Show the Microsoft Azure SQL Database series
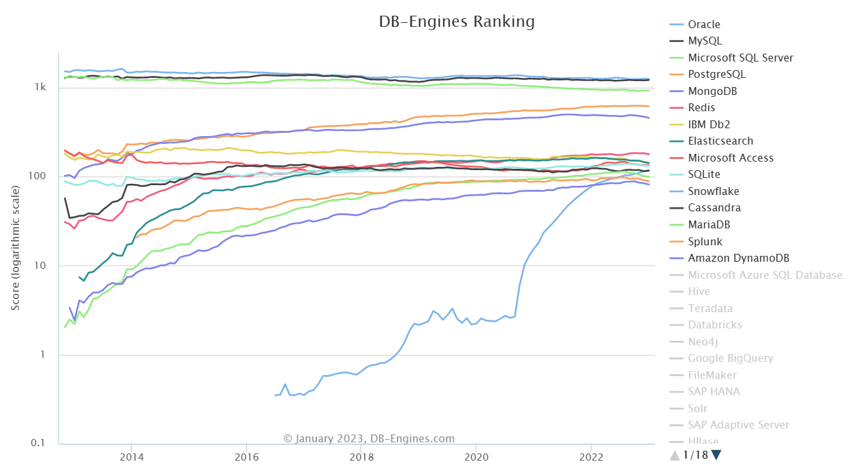 [x=756, y=275]
